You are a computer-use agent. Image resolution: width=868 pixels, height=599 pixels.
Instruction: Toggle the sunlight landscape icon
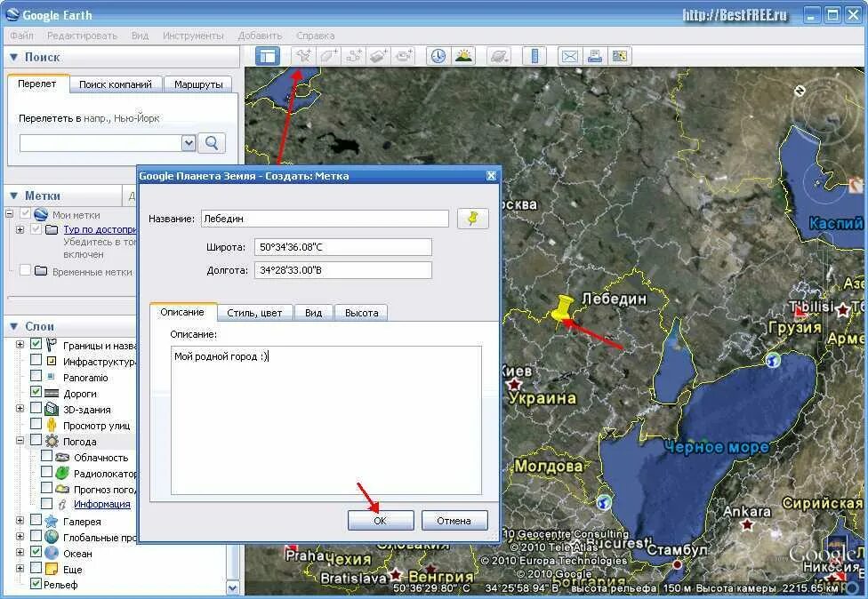[463, 56]
